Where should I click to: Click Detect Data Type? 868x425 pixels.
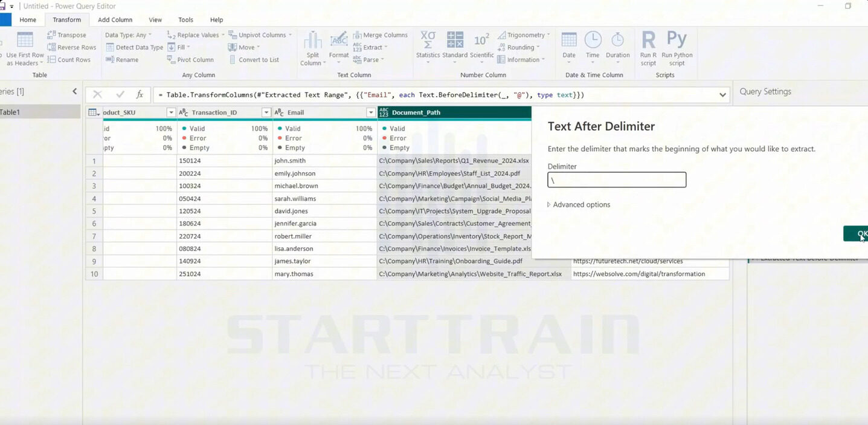coord(134,47)
